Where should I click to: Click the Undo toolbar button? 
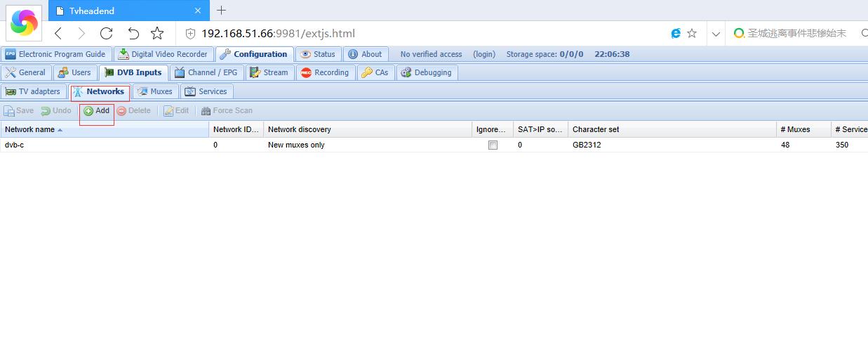[x=56, y=110]
